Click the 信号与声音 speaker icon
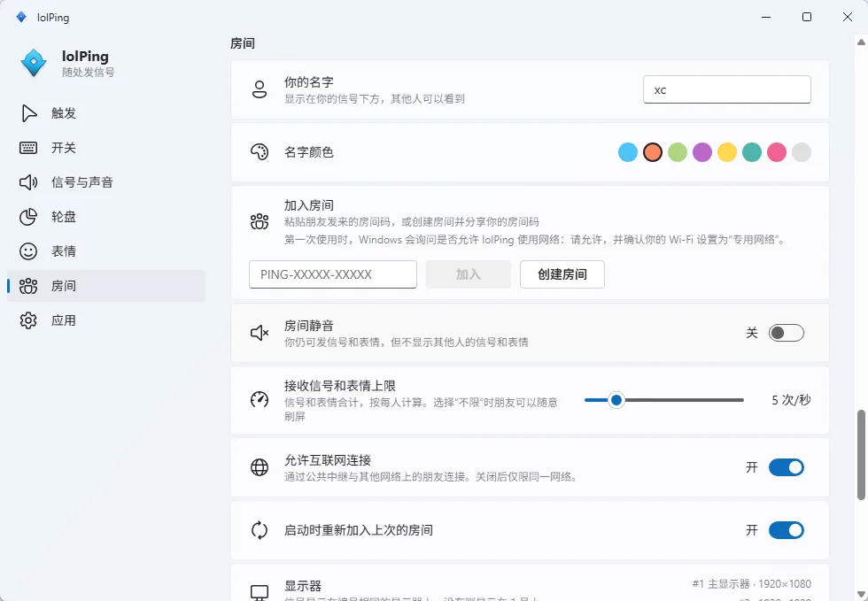Image resolution: width=868 pixels, height=601 pixels. [x=28, y=182]
